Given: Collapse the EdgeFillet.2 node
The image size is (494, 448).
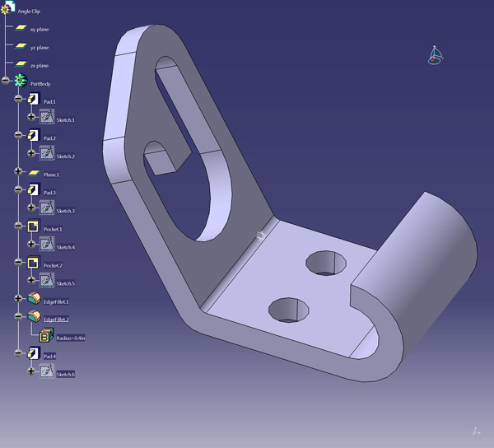Looking at the screenshot, I should pos(18,317).
